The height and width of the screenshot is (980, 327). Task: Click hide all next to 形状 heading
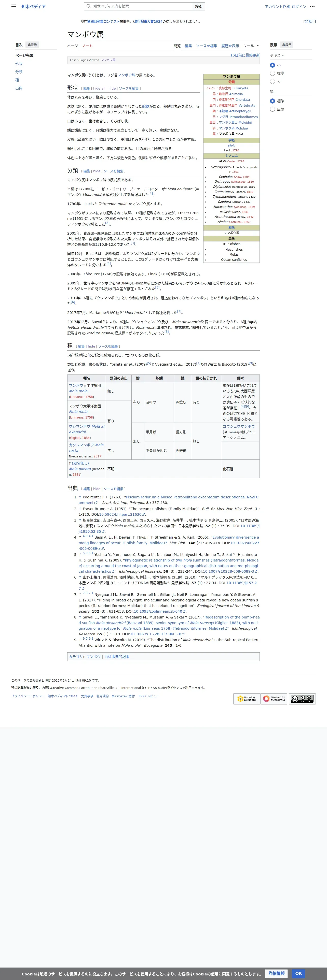(99, 88)
